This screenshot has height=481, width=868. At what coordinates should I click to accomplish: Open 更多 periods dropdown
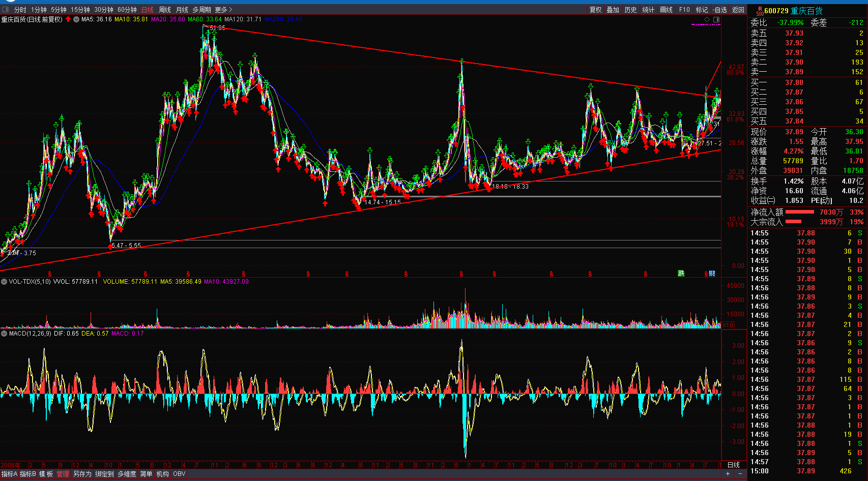tap(223, 10)
